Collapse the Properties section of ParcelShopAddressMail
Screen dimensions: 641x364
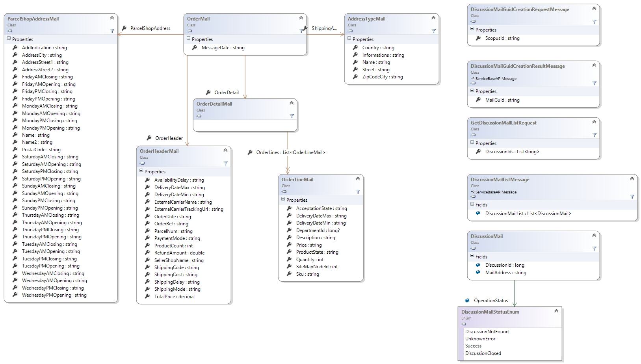tap(9, 39)
